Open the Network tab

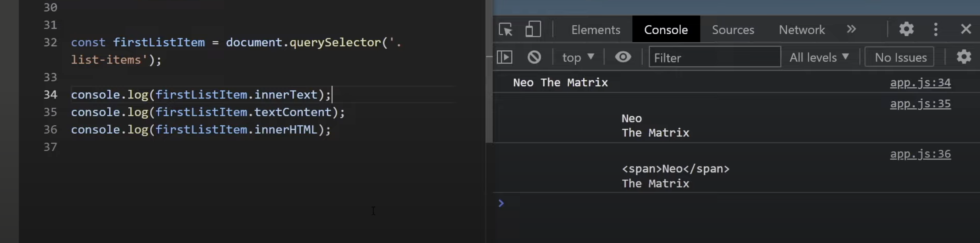point(802,30)
